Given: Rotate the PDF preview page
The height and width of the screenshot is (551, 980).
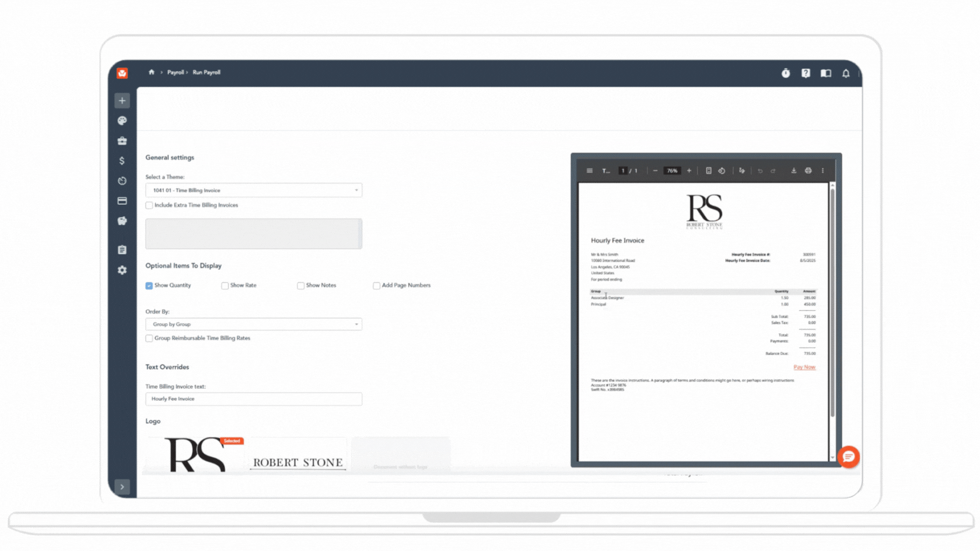Looking at the screenshot, I should (722, 171).
